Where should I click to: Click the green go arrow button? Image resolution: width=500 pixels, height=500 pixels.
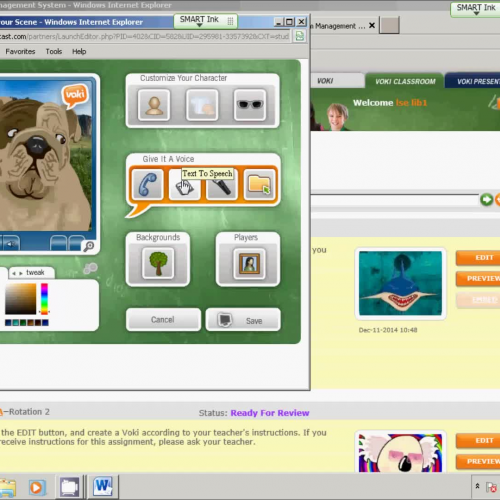[x=486, y=200]
